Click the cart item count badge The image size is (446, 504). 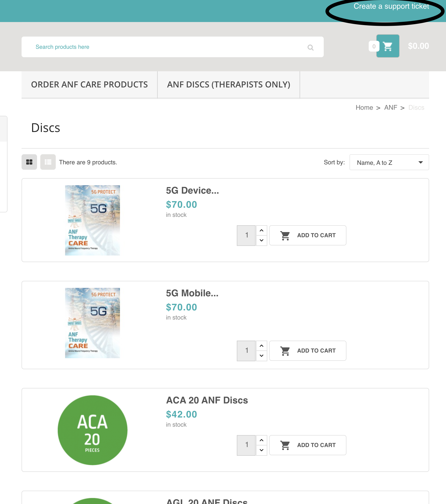[374, 46]
